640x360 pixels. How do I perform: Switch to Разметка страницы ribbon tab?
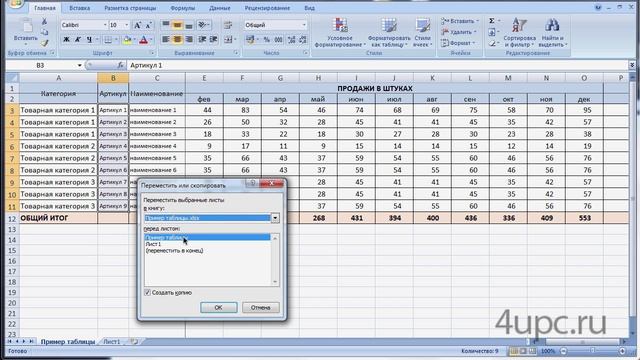130,8
